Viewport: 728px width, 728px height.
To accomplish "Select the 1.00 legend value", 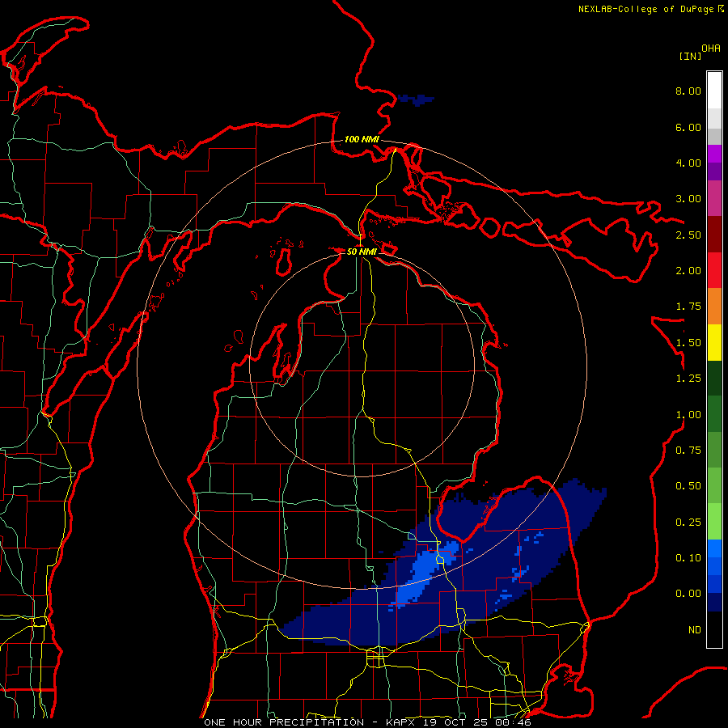I will coord(688,415).
